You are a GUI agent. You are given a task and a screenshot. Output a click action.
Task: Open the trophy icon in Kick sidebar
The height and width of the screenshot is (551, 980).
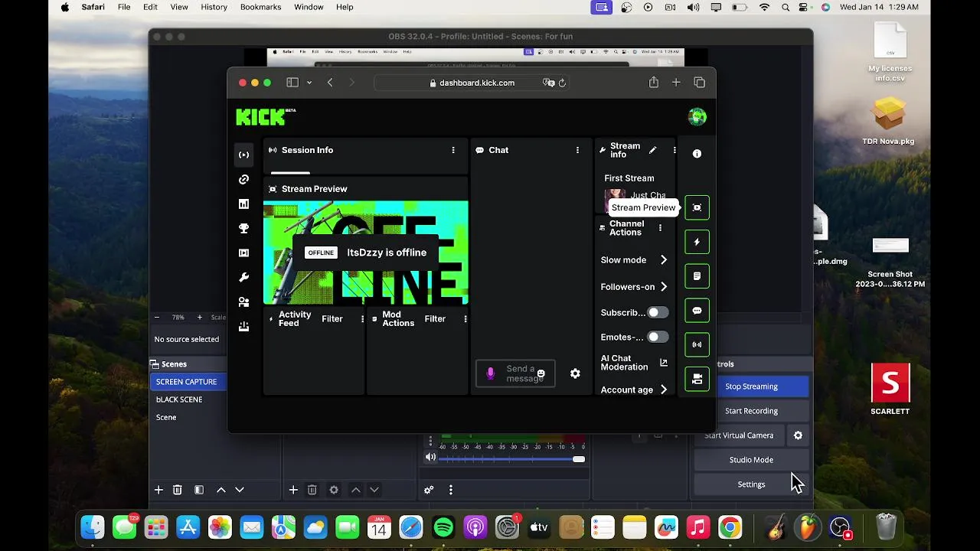(x=243, y=228)
